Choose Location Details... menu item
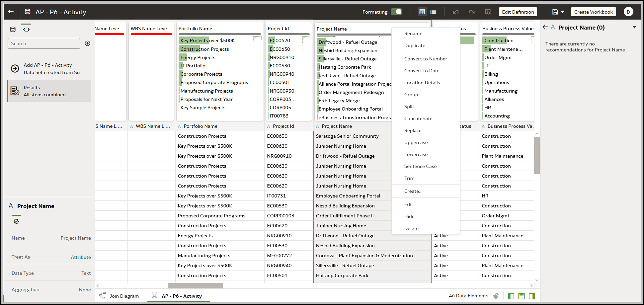 click(x=426, y=83)
